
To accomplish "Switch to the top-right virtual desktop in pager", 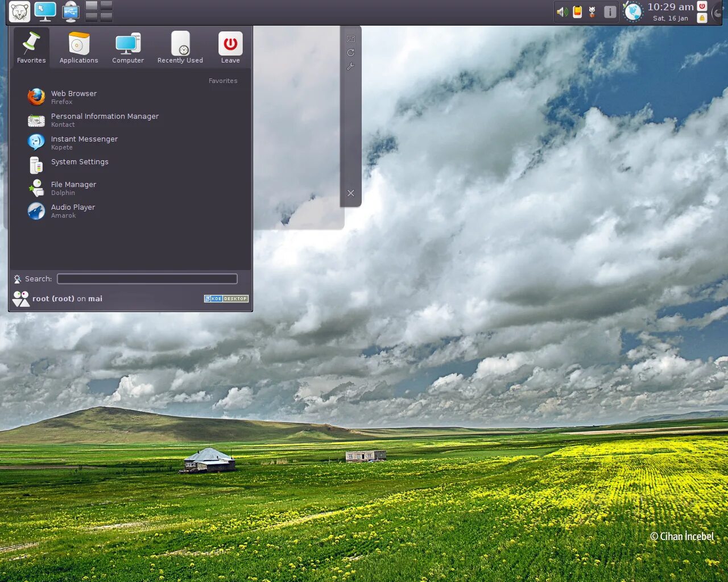I will click(106, 6).
